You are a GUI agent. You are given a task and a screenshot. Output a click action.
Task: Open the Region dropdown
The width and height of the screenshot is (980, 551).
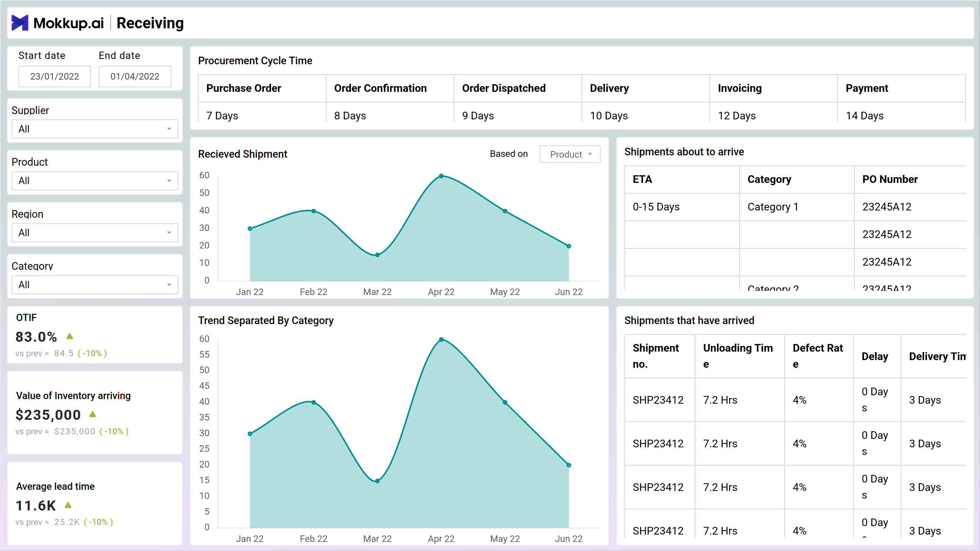coord(95,233)
